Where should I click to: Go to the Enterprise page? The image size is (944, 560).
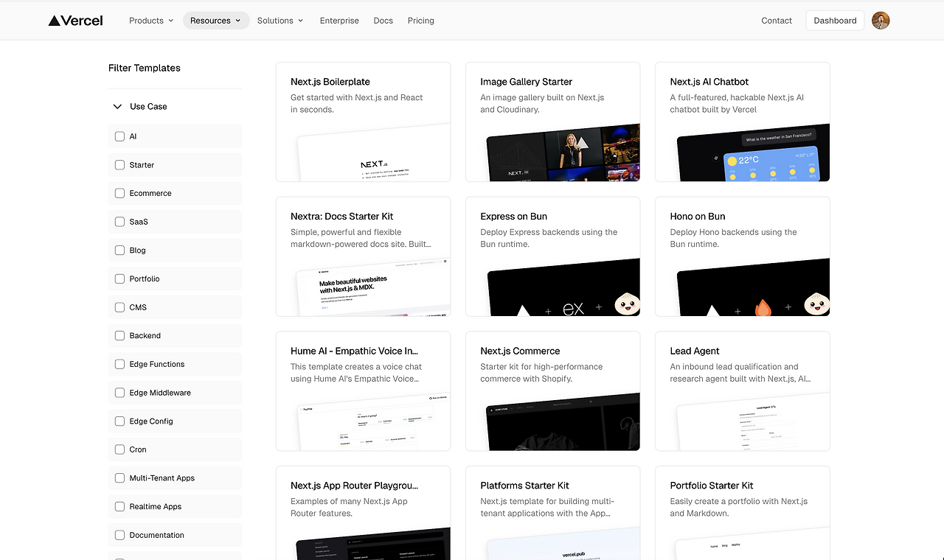point(339,21)
